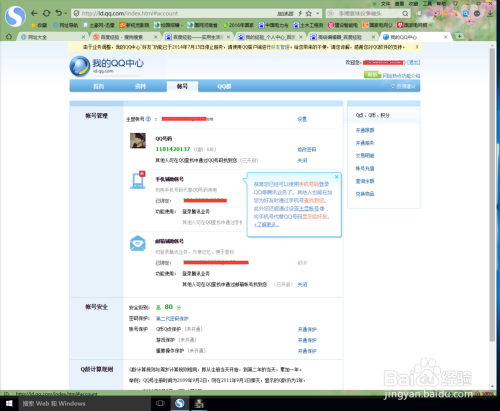Switch to the 百度经验 - 搜狗搜索 tab
500x411 pixels.
(x=125, y=37)
